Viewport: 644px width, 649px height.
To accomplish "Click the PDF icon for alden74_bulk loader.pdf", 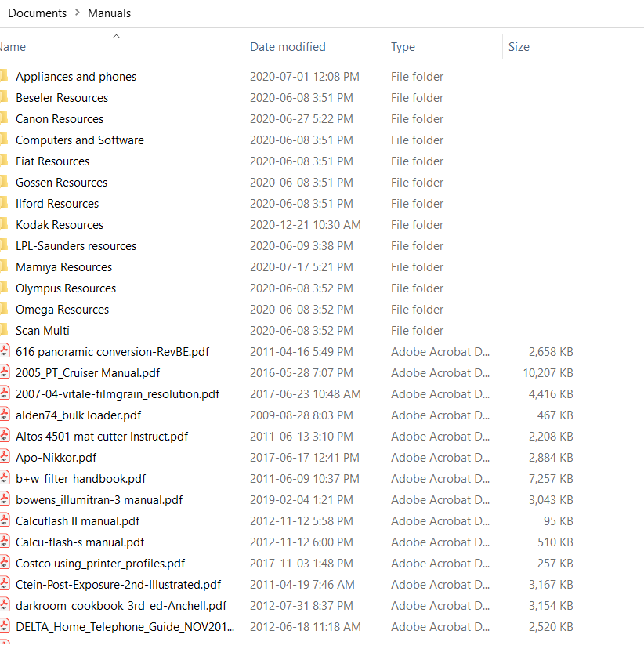I will 5,415.
